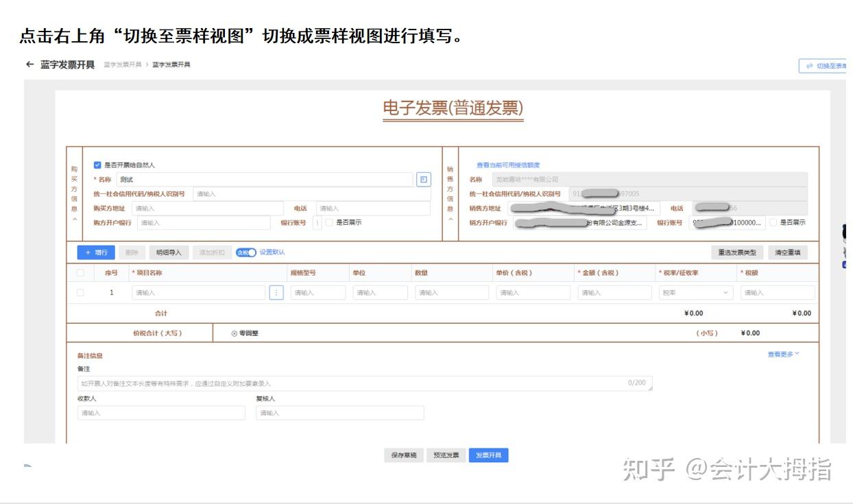
Task: Toggle the 含税 tax-inclusive switch
Action: (245, 252)
